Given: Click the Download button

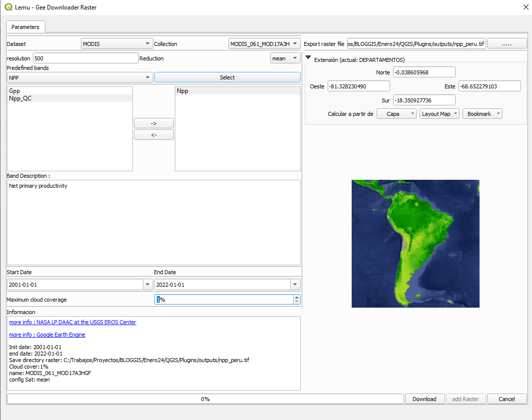Looking at the screenshot, I should [x=425, y=399].
